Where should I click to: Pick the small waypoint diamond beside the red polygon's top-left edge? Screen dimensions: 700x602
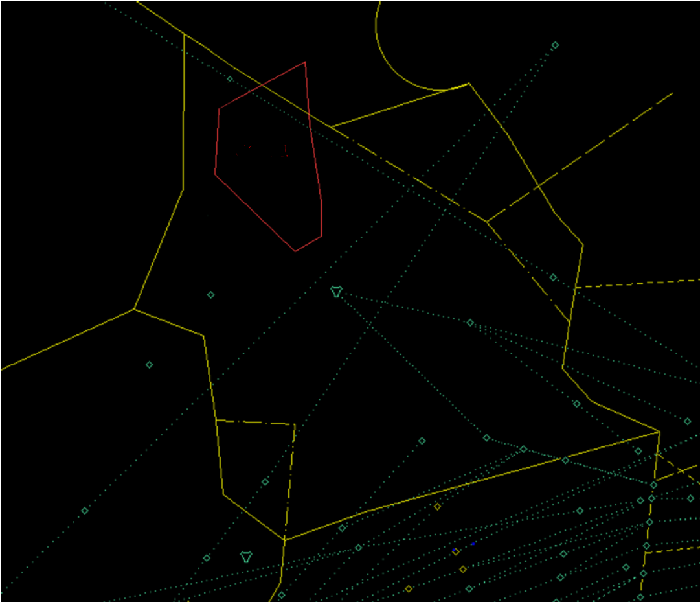click(x=230, y=79)
